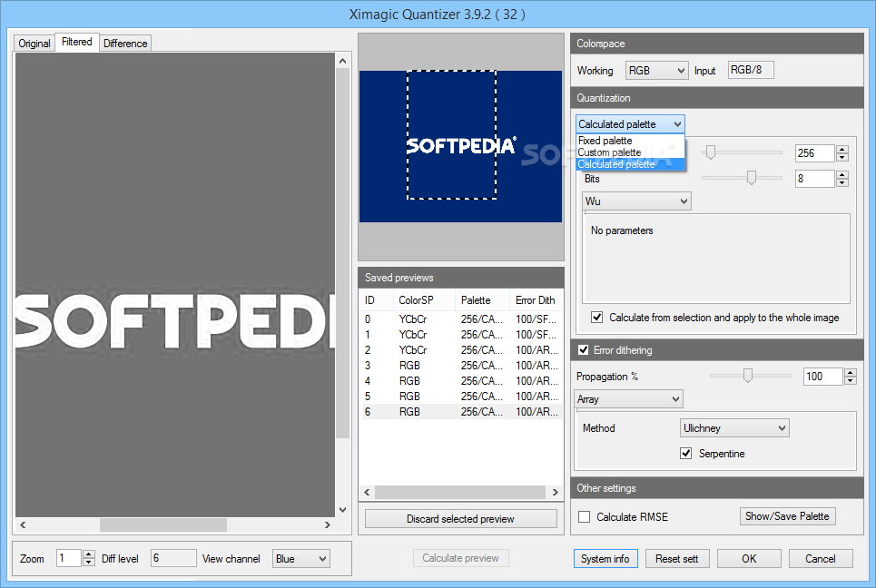The height and width of the screenshot is (588, 876).
Task: Enable Calculate RMSE checkbox
Action: 585,516
